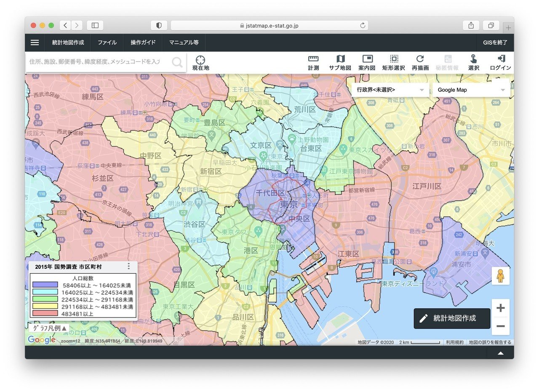Open the 利用規約 terms link
This screenshot has width=539, height=392.
pos(455,342)
